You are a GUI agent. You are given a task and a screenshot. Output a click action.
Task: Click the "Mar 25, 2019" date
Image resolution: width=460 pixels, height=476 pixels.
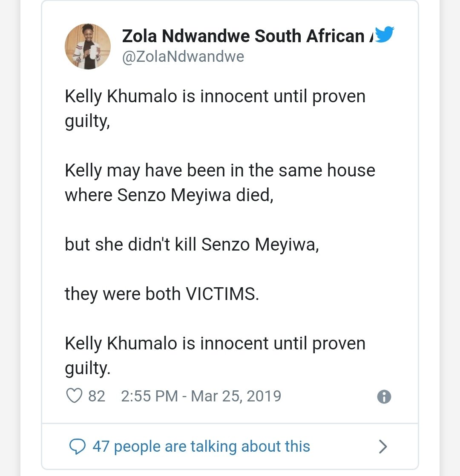point(236,396)
